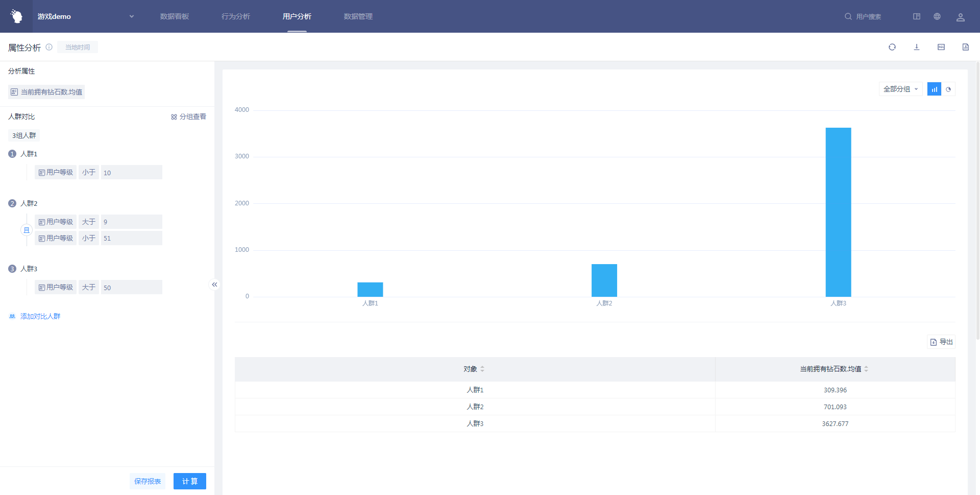980x495 pixels.
Task: Switch to bar chart view
Action: [934, 89]
